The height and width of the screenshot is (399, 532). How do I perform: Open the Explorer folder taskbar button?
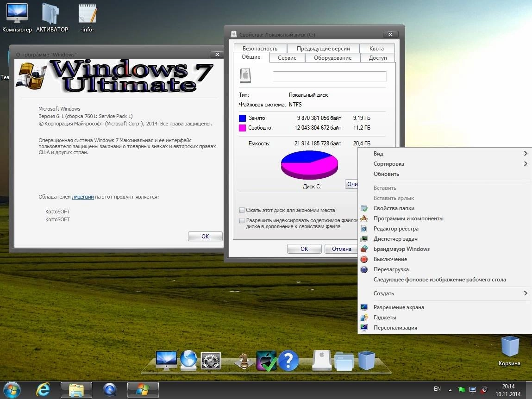pyautogui.click(x=76, y=390)
